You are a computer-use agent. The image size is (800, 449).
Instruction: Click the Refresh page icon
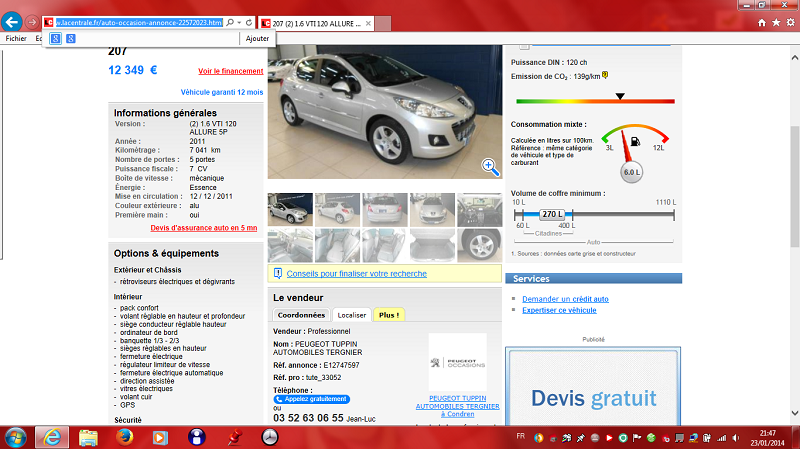point(249,22)
